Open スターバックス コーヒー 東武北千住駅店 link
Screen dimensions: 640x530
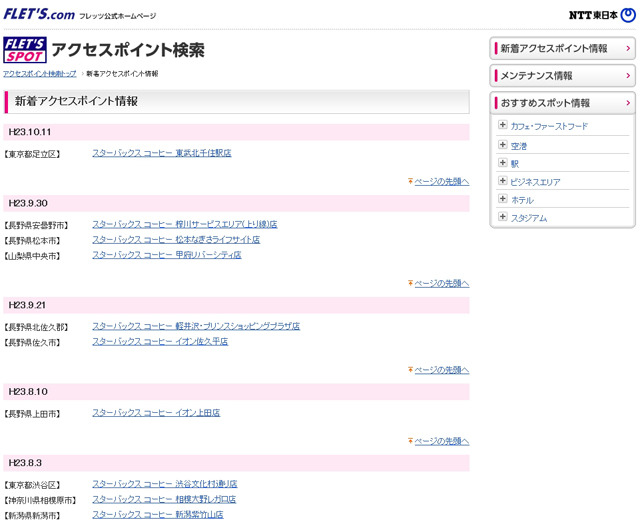[161, 153]
